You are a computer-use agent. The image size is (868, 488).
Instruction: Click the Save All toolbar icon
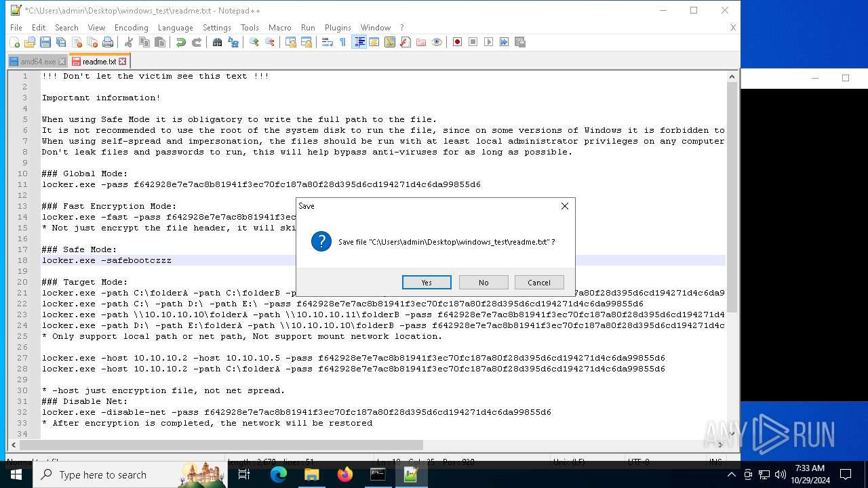click(x=61, y=42)
